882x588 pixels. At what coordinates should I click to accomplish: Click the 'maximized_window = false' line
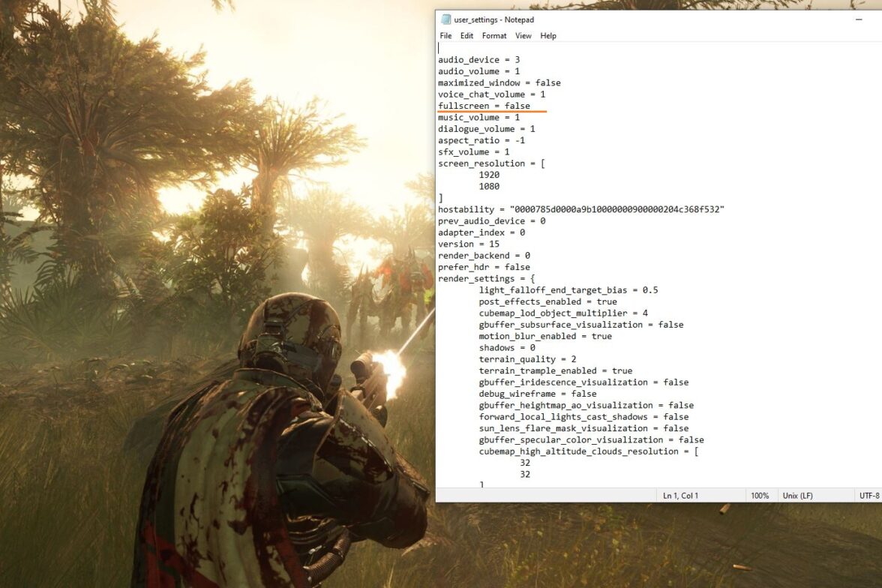coord(499,82)
